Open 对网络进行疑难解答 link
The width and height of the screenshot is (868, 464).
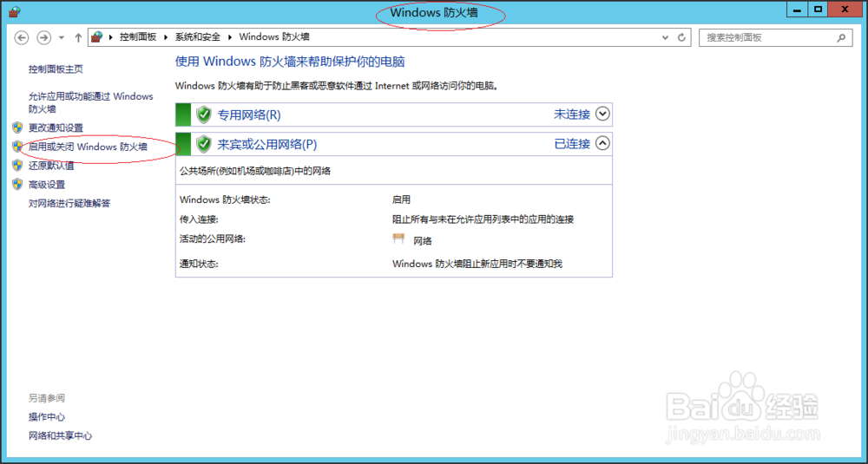coord(69,204)
